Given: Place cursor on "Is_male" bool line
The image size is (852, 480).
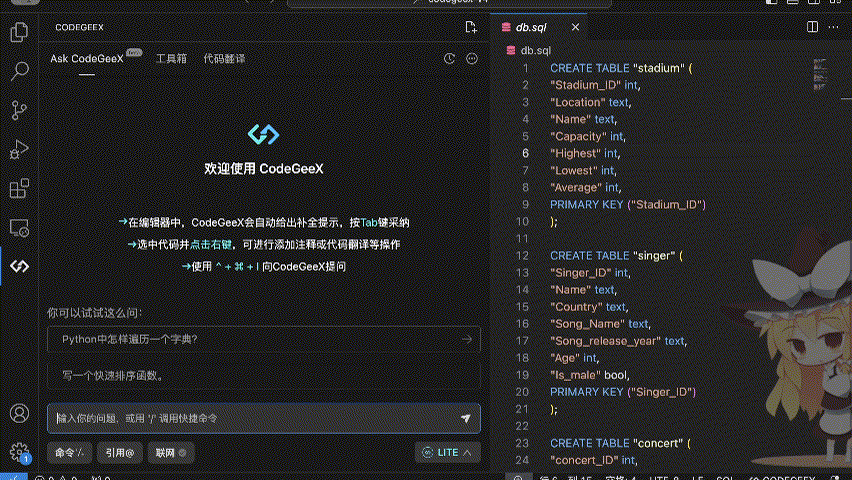Looking at the screenshot, I should pos(590,375).
